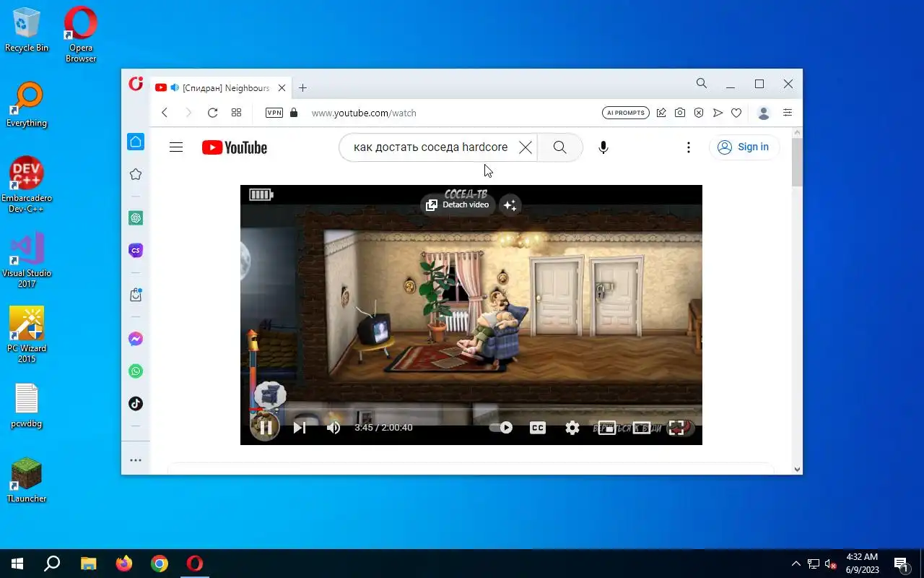Open WhatsApp in the sidebar
The height and width of the screenshot is (578, 924).
pos(136,371)
